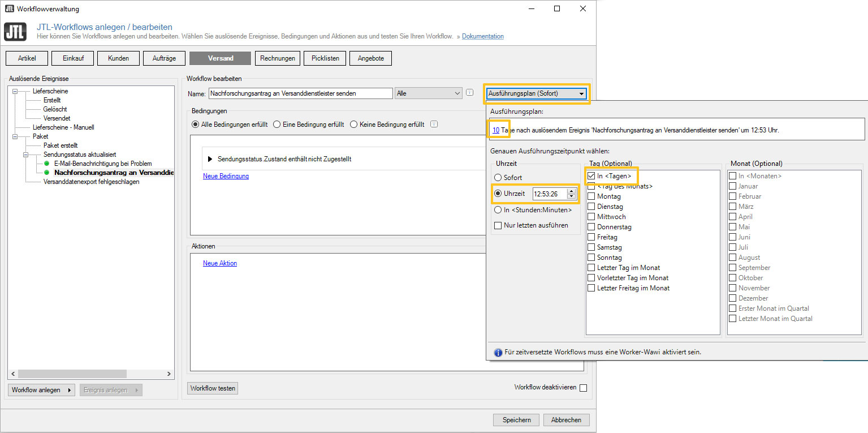This screenshot has width=868, height=433.
Task: Click into the workflow Name field
Action: (x=300, y=93)
